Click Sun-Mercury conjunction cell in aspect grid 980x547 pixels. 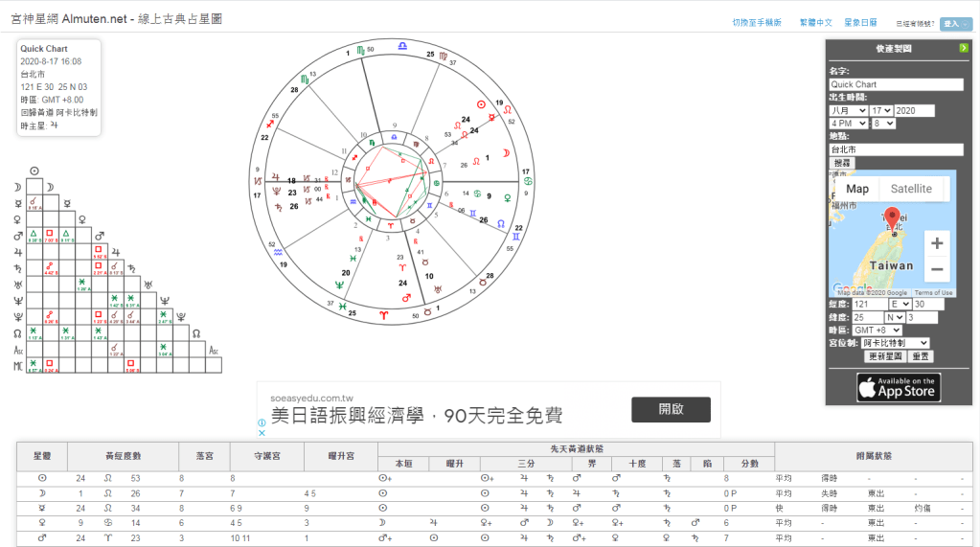[34, 203]
